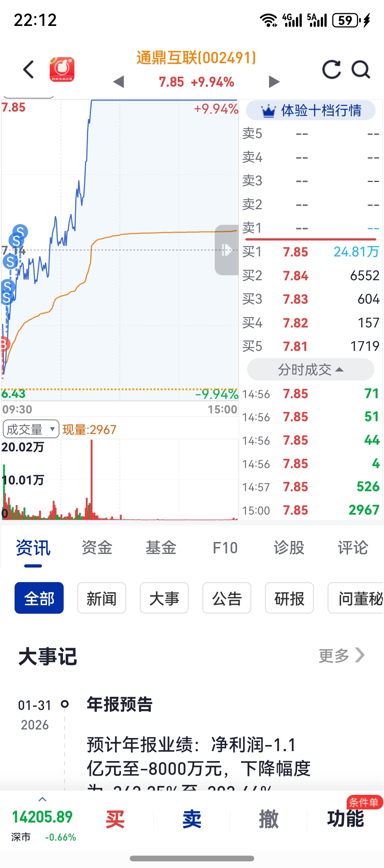The height and width of the screenshot is (868, 384).
Task: Tap the 22:12 clock in status bar
Action: pos(35,20)
